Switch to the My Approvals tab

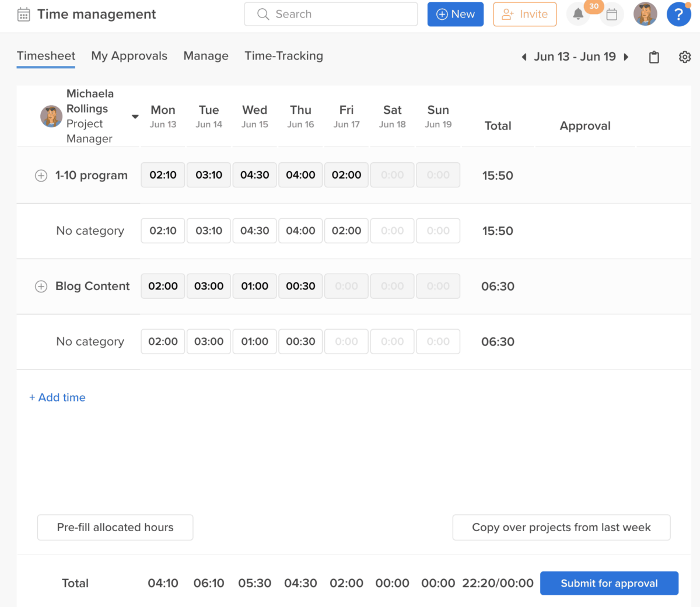[x=129, y=56]
